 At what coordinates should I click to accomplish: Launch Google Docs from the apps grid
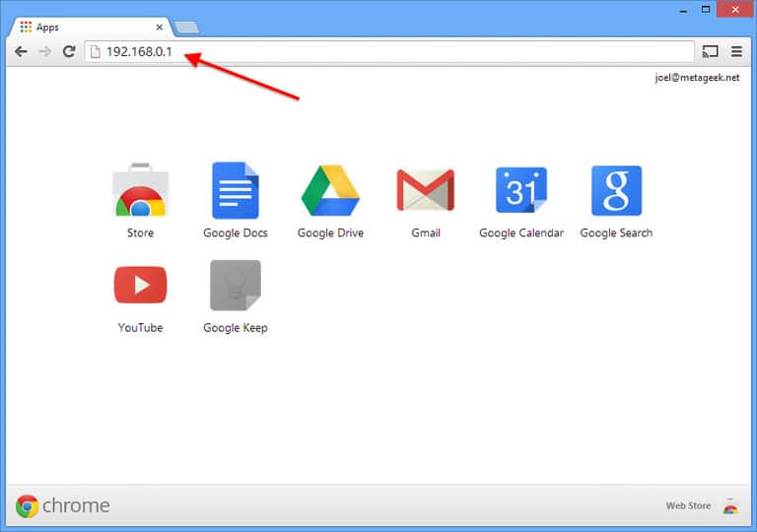(x=235, y=191)
